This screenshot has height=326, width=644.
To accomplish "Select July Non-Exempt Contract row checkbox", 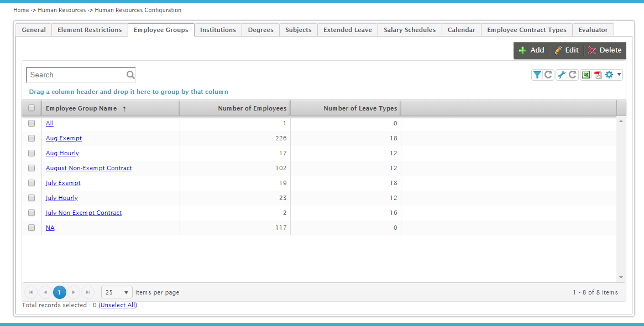I will tap(32, 213).
